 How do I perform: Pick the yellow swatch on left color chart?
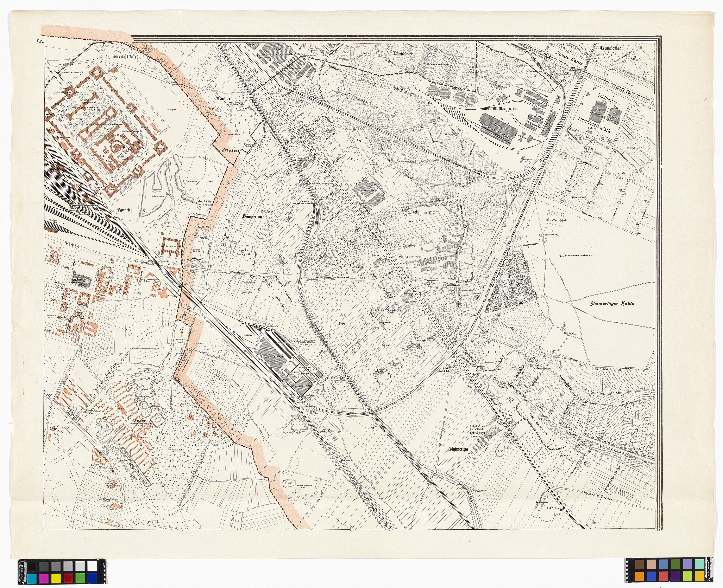point(56,579)
